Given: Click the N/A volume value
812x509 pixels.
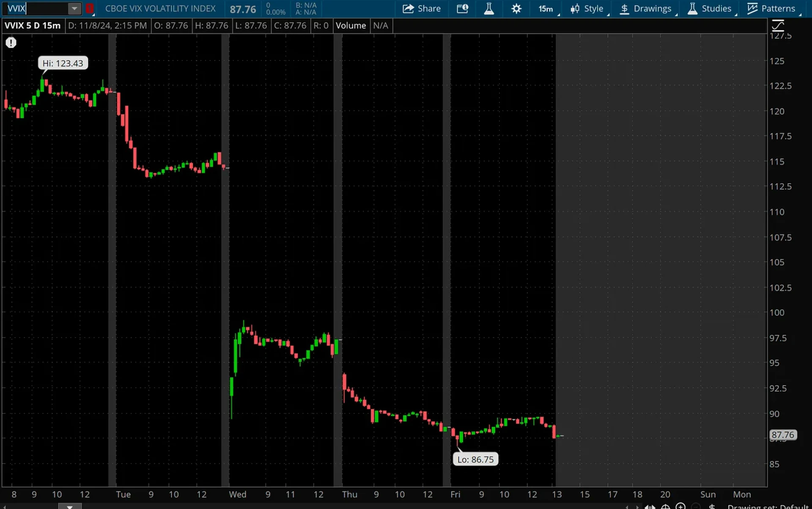Looking at the screenshot, I should pyautogui.click(x=381, y=26).
